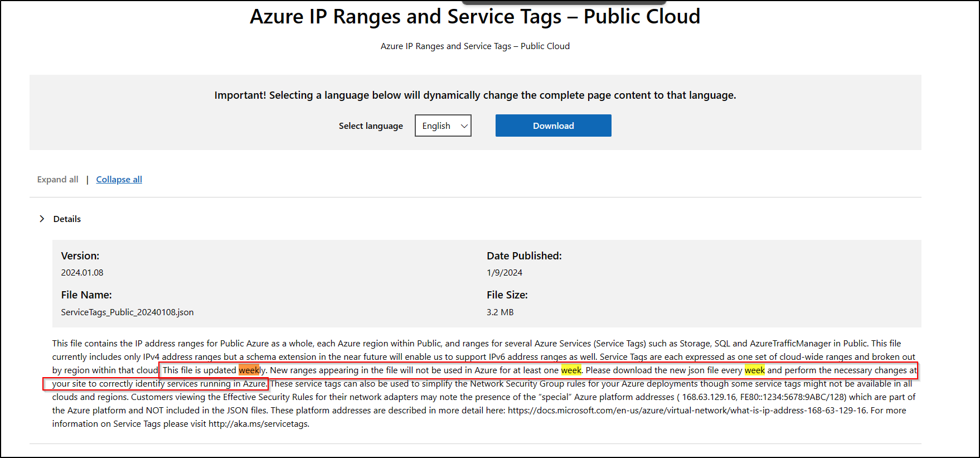This screenshot has height=458, width=980.
Task: Click the docs.microsoft.com URL in the description
Action: [687, 410]
